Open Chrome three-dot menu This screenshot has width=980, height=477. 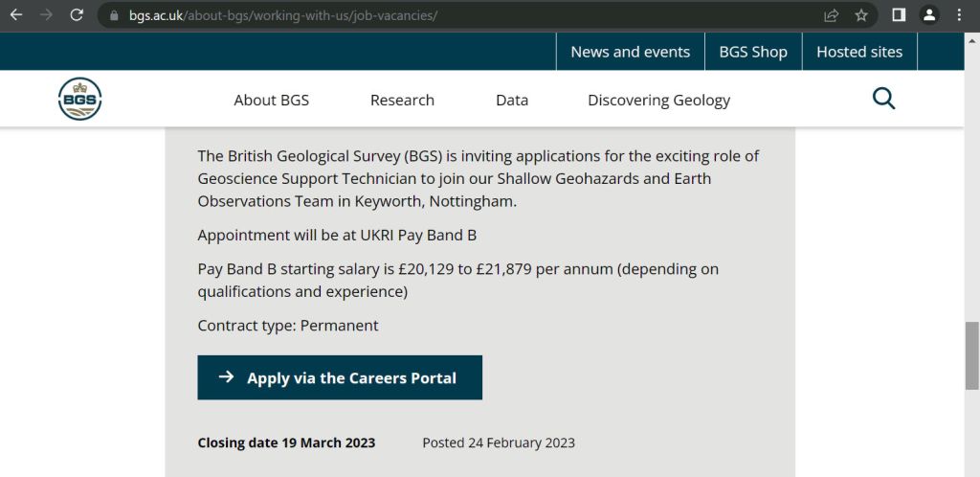[x=959, y=15]
